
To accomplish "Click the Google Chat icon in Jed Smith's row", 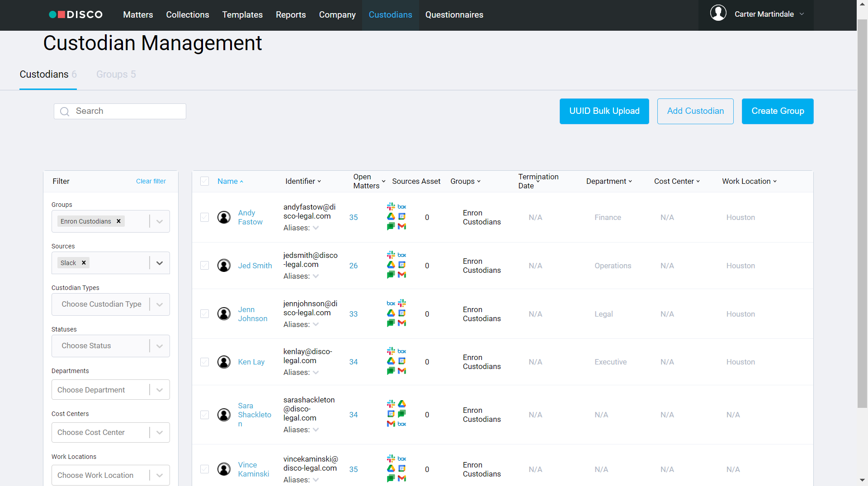I will (391, 275).
